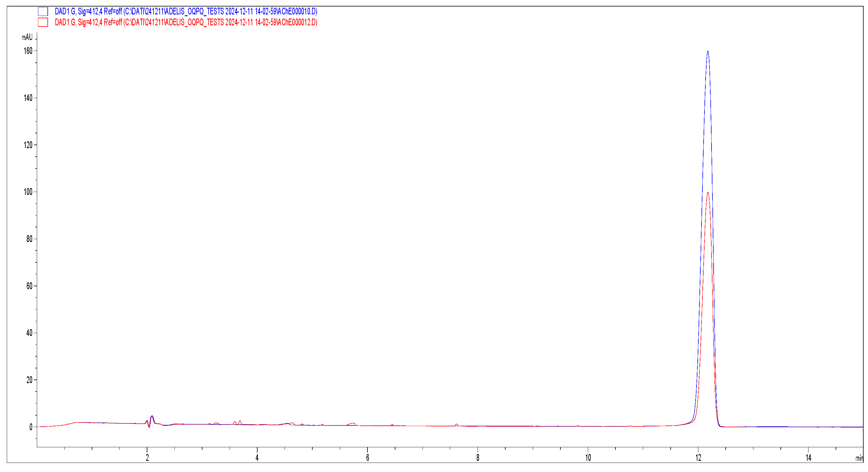Click the red peak apex near 100 mAU
The image size is (868, 472).
708,193
